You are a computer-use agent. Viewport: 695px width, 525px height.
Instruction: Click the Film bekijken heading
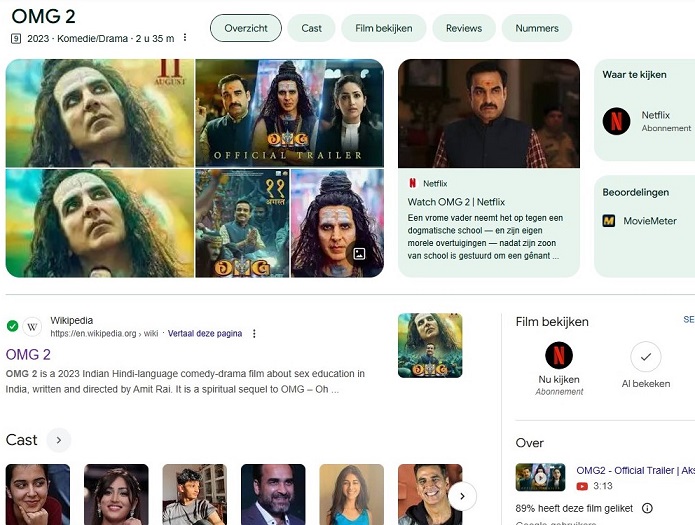(552, 321)
